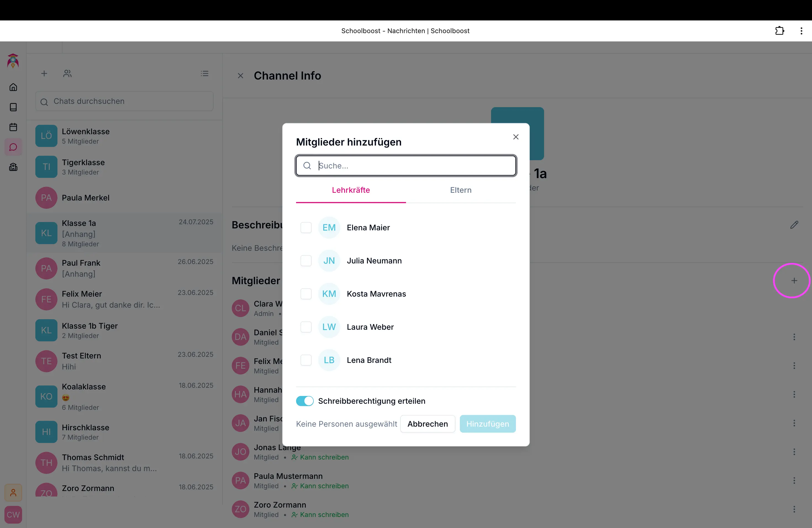Open the calendar icon in sidebar
This screenshot has width=812, height=528.
(13, 127)
